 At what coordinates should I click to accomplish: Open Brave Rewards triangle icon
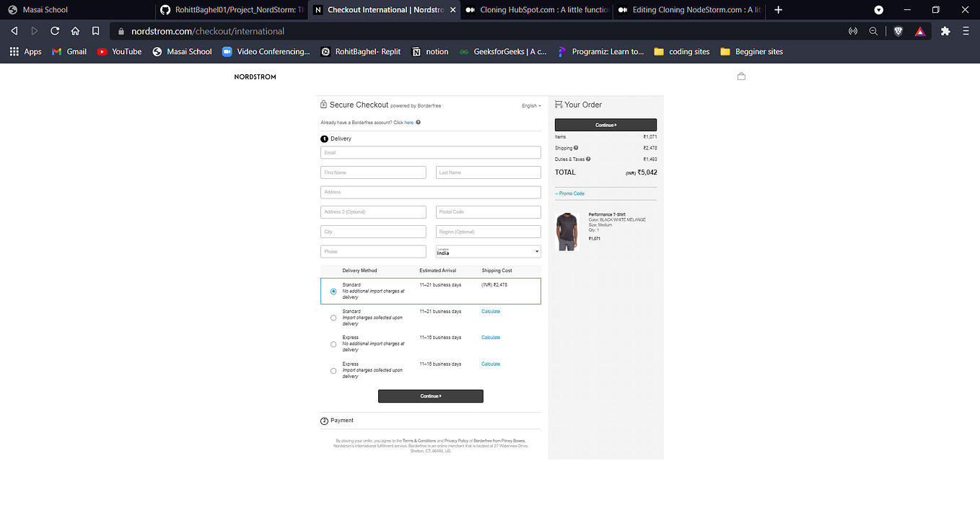pyautogui.click(x=919, y=31)
